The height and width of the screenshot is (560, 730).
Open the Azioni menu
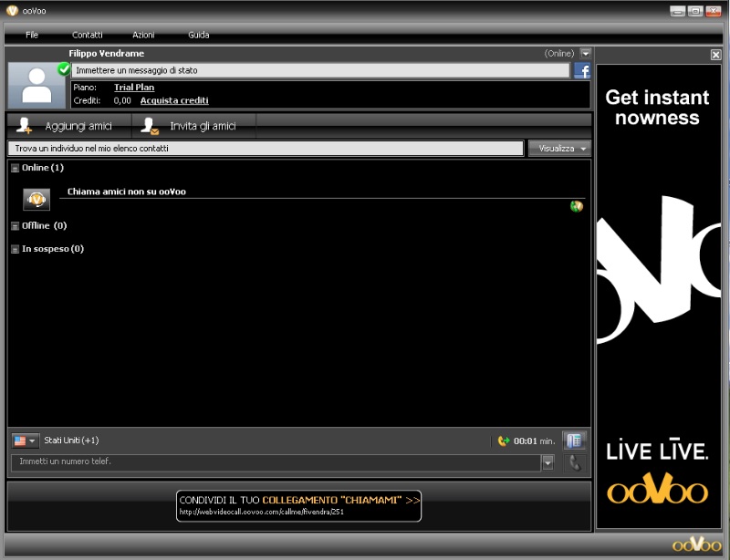point(143,35)
